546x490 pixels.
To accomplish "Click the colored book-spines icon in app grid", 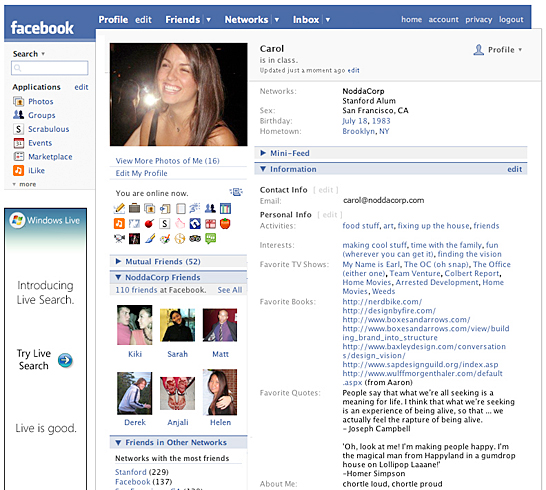I will tap(225, 208).
